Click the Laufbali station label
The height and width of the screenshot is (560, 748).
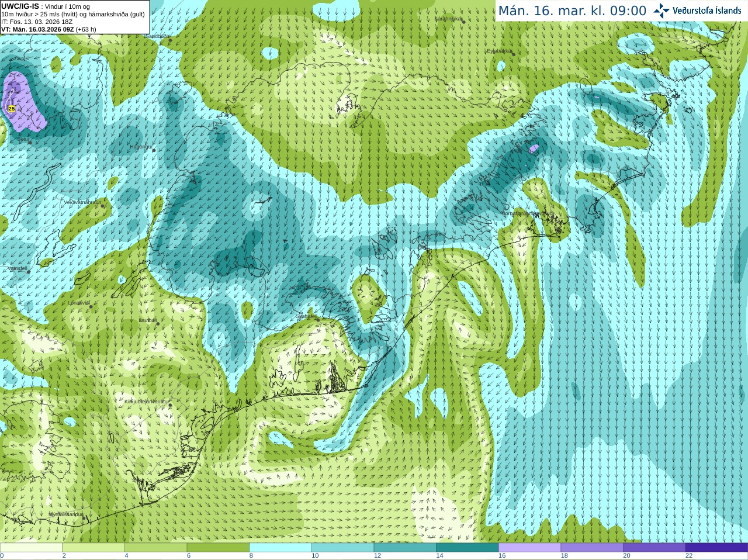147,320
